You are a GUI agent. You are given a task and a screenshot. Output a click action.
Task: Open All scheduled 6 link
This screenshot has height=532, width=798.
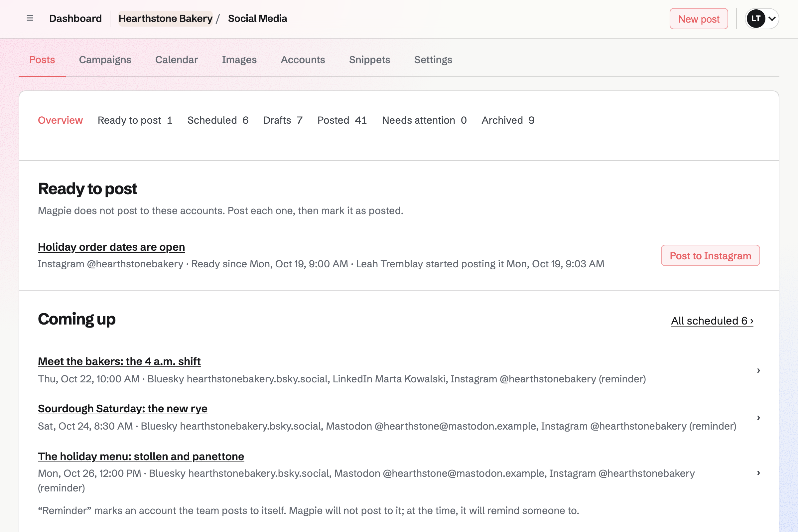point(712,321)
